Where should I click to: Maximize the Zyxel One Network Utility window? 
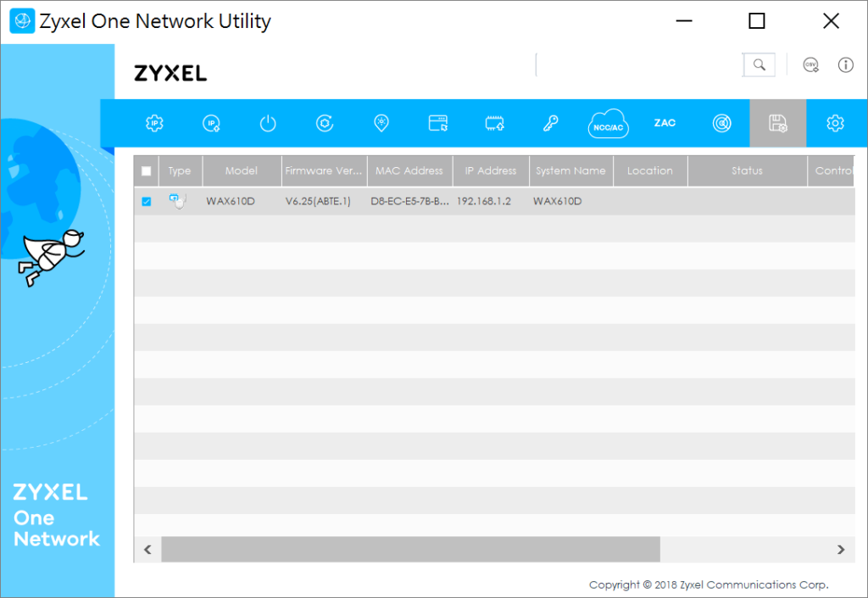(x=757, y=21)
